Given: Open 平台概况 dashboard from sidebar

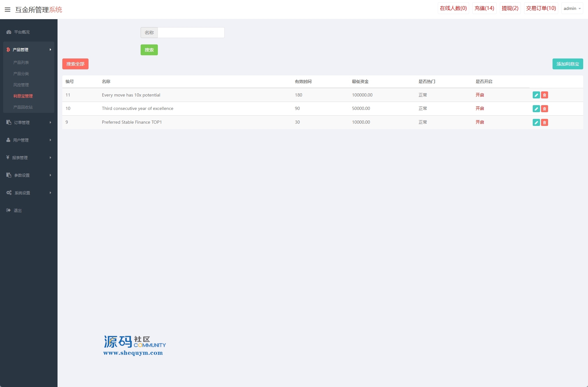Looking at the screenshot, I should [22, 32].
